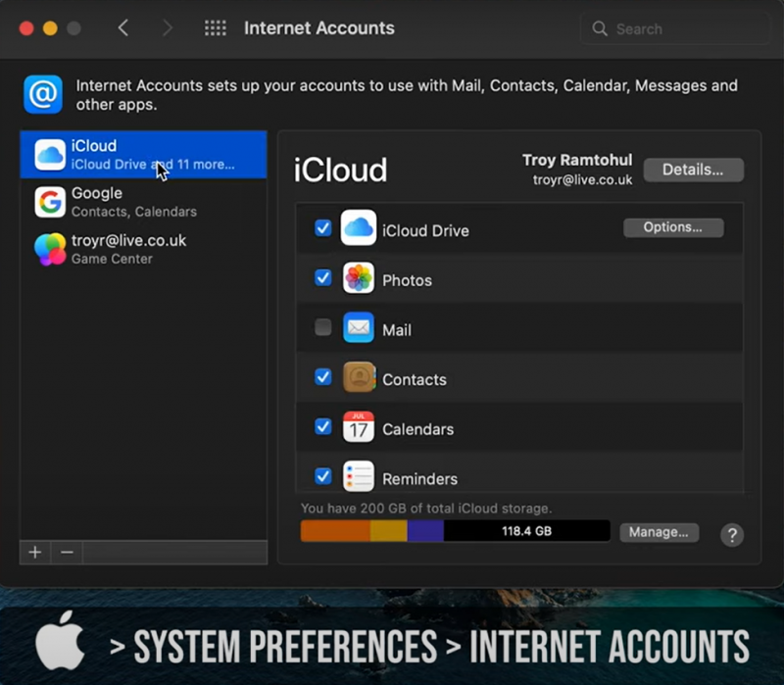This screenshot has width=784, height=685.
Task: Click the Internet Accounts window title
Action: click(319, 28)
